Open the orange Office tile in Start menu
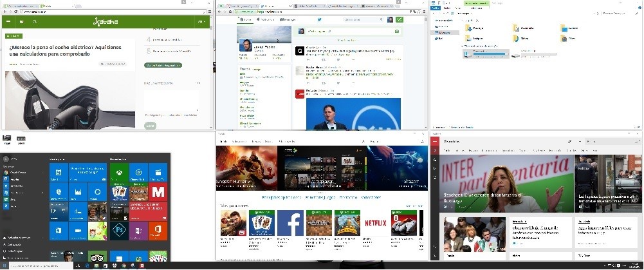Viewport: 644px width, 270px height. [158, 231]
